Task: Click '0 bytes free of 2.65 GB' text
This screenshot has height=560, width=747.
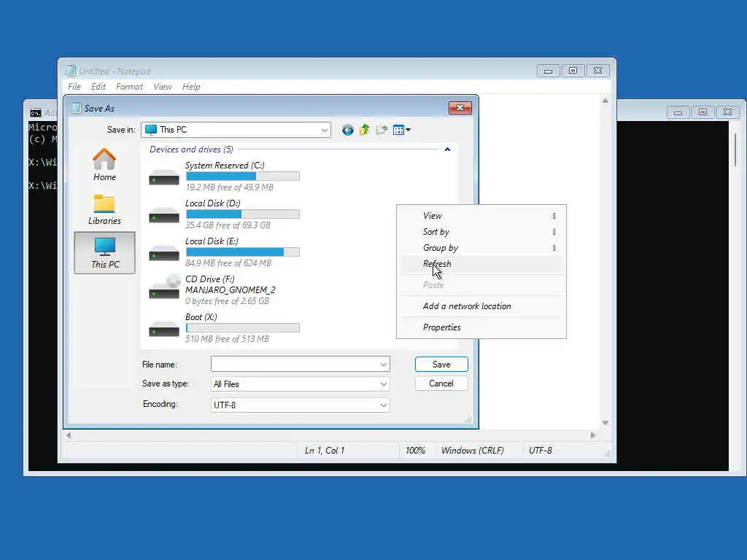Action: (x=228, y=301)
